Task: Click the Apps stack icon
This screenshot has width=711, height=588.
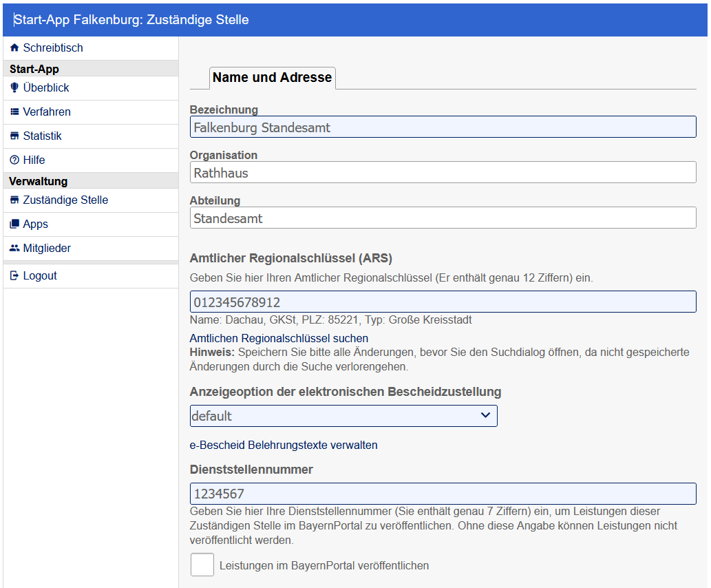Action: pyautogui.click(x=14, y=224)
